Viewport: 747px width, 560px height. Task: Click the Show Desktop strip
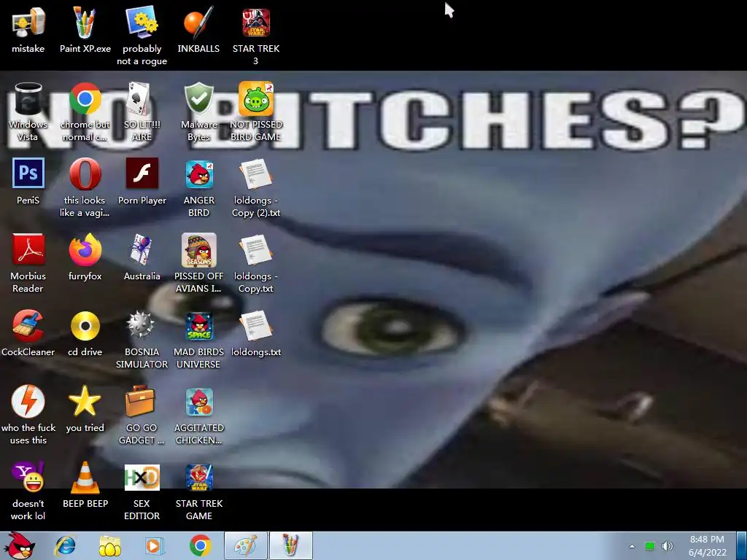coord(742,545)
